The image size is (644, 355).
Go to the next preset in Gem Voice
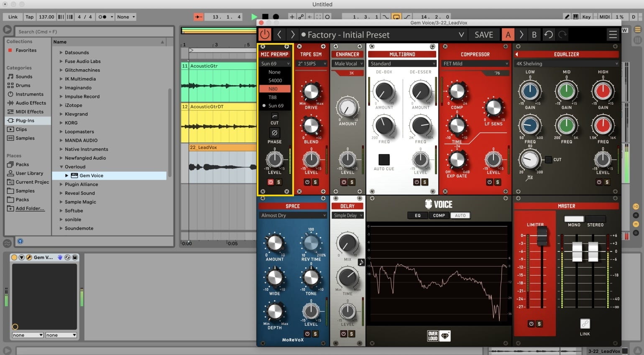pyautogui.click(x=293, y=35)
